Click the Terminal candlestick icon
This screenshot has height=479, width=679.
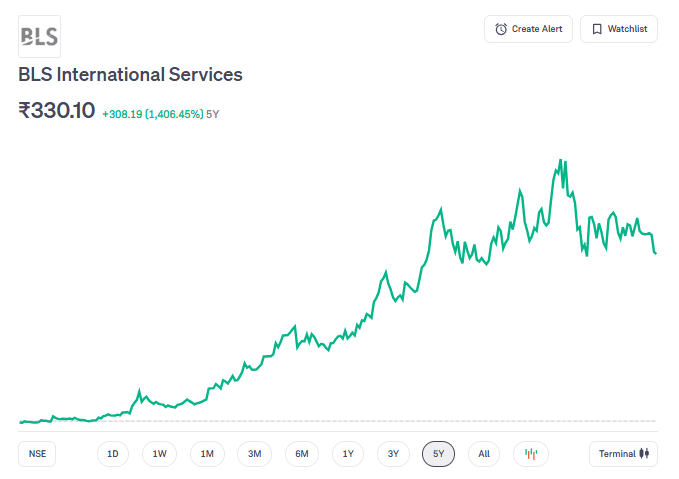click(645, 454)
